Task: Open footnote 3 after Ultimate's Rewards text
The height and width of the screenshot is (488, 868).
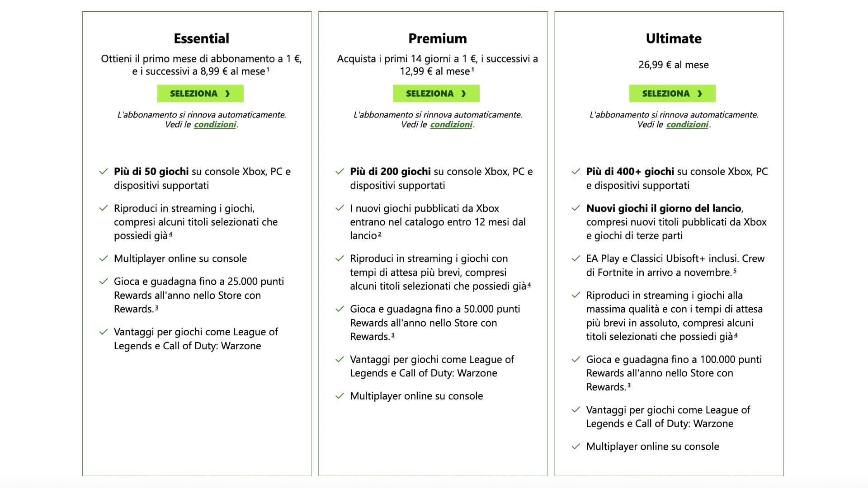Action: (x=629, y=385)
